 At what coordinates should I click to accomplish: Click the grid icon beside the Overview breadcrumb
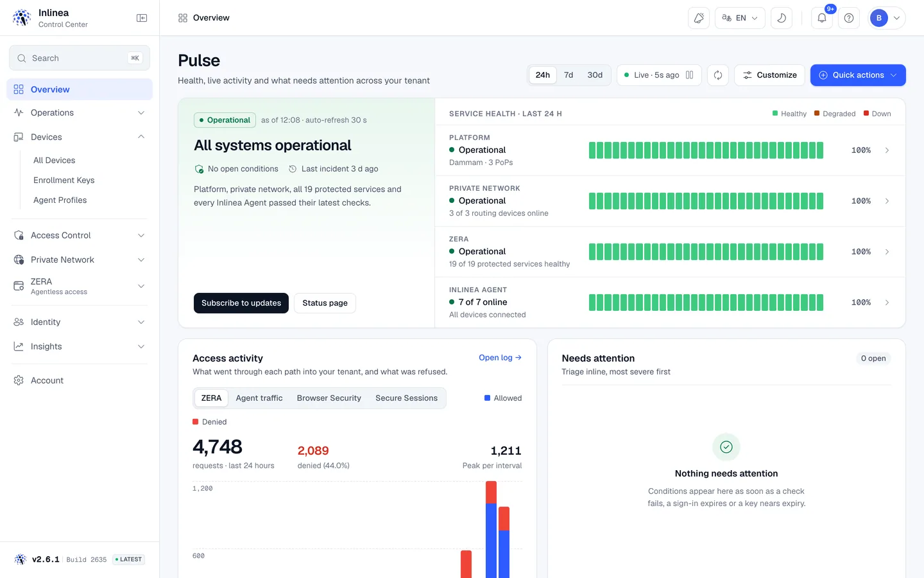[x=183, y=18]
